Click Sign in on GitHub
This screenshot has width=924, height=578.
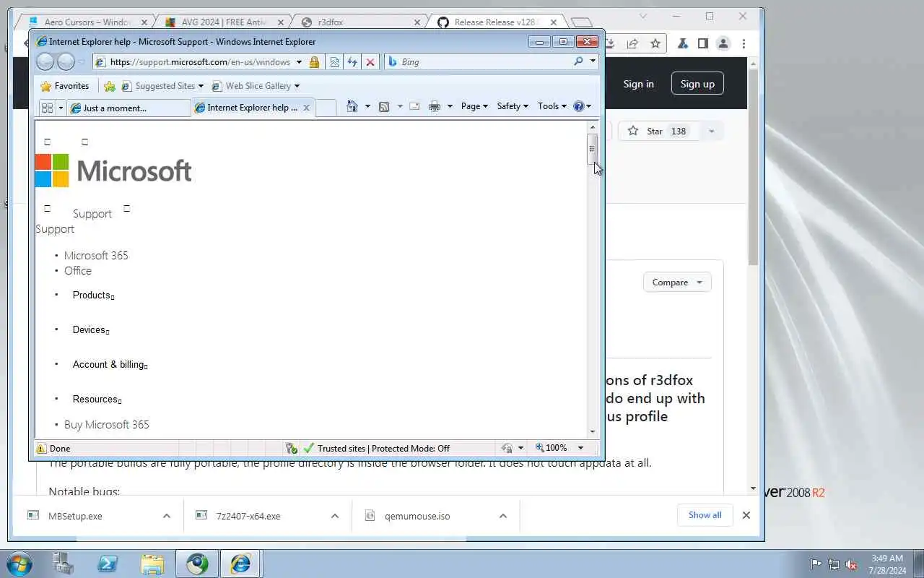tap(638, 84)
